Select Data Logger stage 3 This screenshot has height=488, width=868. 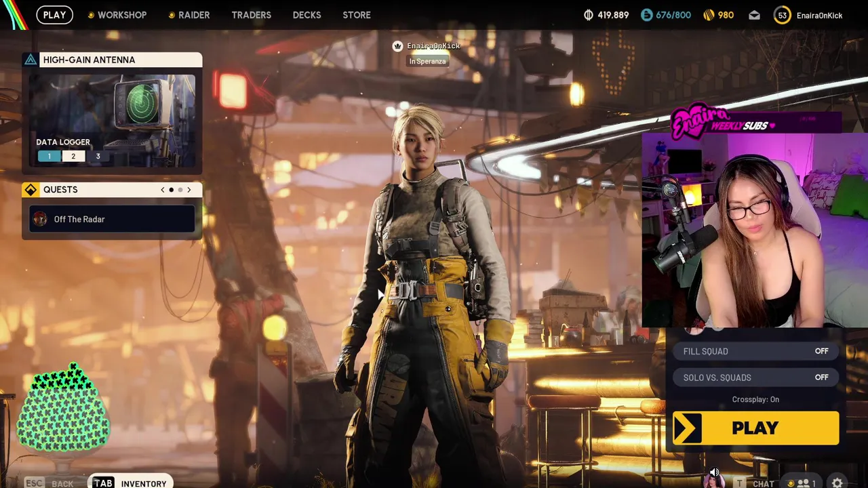coord(98,157)
